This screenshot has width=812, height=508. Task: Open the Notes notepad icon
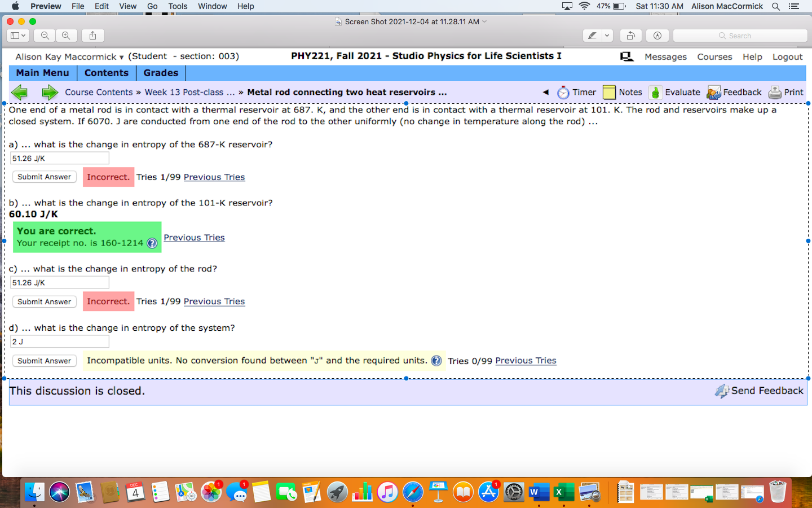609,91
